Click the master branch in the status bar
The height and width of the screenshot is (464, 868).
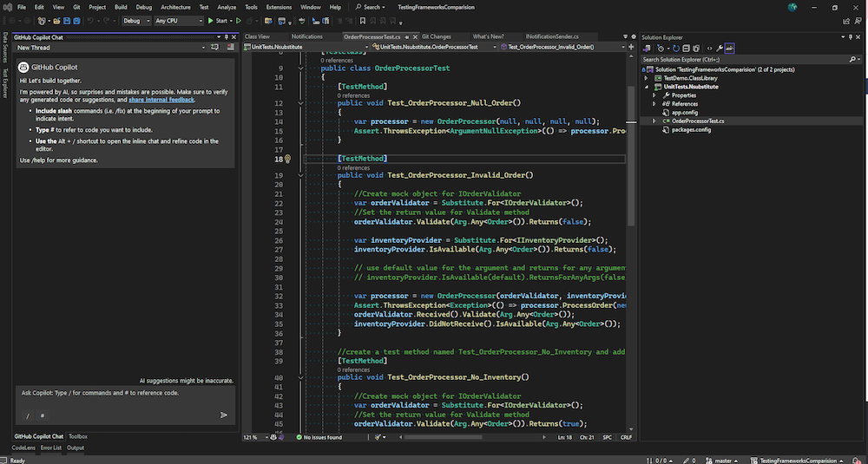(722, 461)
